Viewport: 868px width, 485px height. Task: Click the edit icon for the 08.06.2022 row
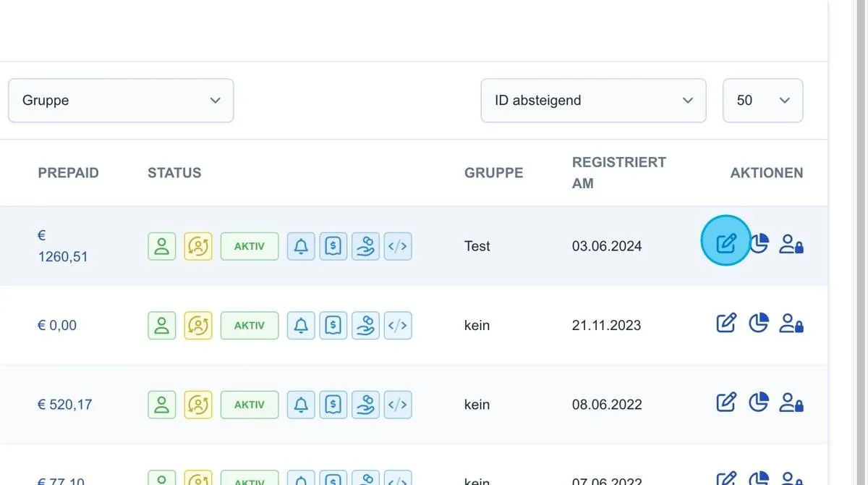click(726, 402)
